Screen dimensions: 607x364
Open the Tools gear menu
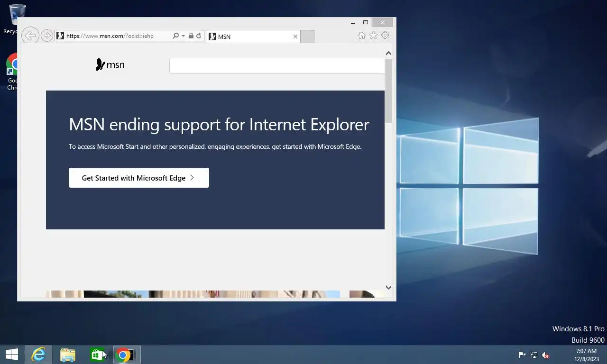pos(385,36)
